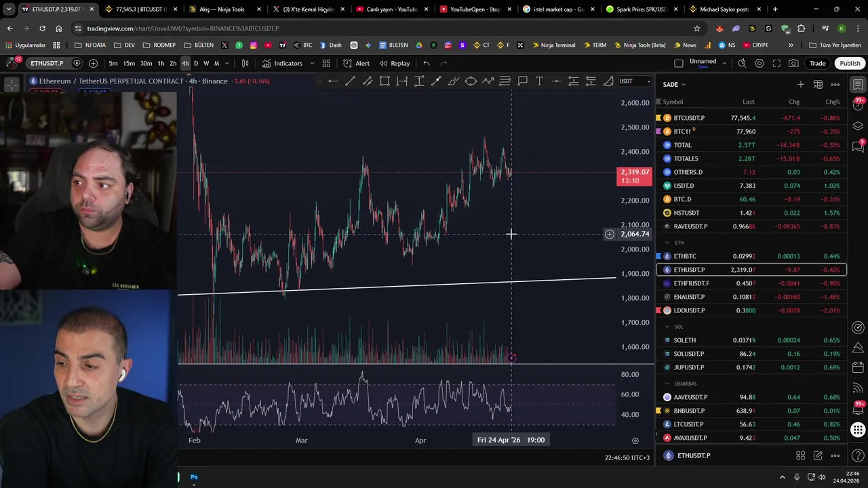
Task: Select the eraser tool in drawing bar
Action: pyautogui.click(x=608, y=81)
